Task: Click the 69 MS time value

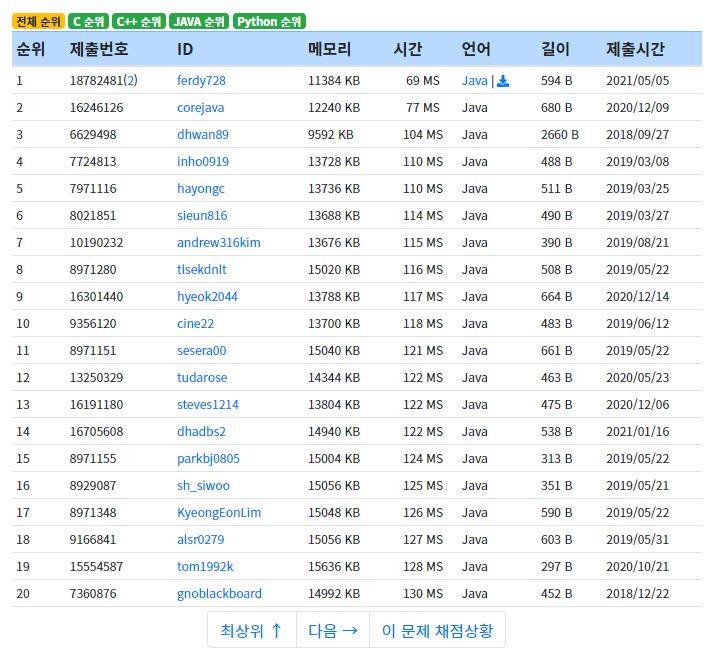Action: 423,81
